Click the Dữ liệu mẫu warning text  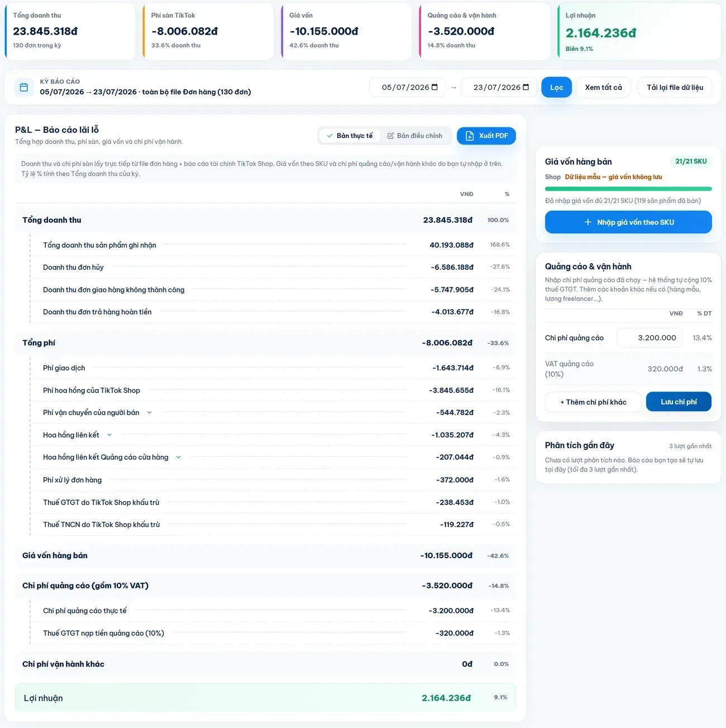613,177
